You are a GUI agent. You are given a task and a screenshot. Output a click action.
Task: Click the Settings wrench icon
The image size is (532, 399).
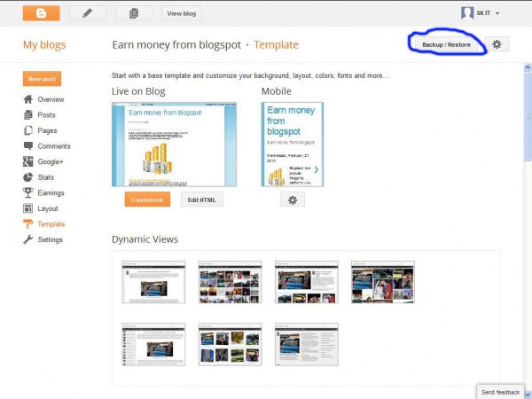(27, 239)
